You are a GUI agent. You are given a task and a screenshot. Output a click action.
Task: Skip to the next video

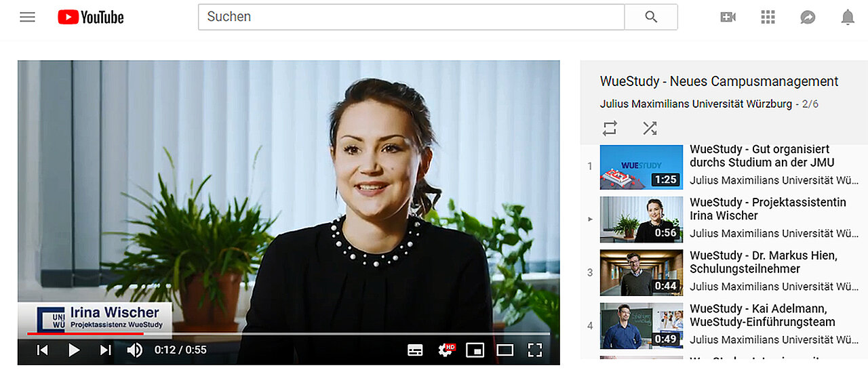(x=105, y=350)
